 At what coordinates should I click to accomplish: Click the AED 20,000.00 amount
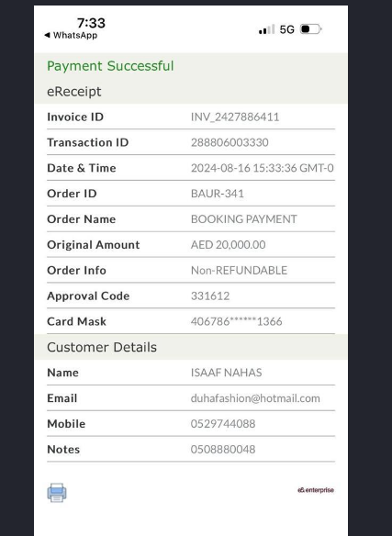[229, 245]
